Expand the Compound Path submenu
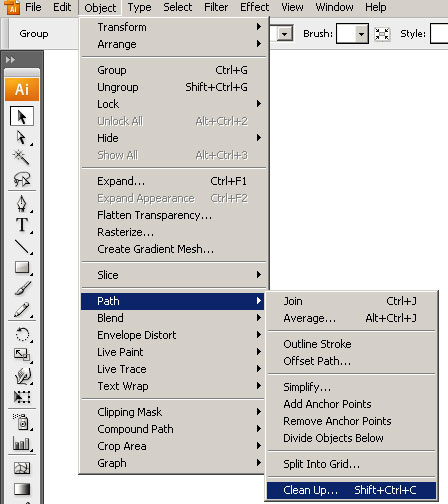 pos(173,429)
